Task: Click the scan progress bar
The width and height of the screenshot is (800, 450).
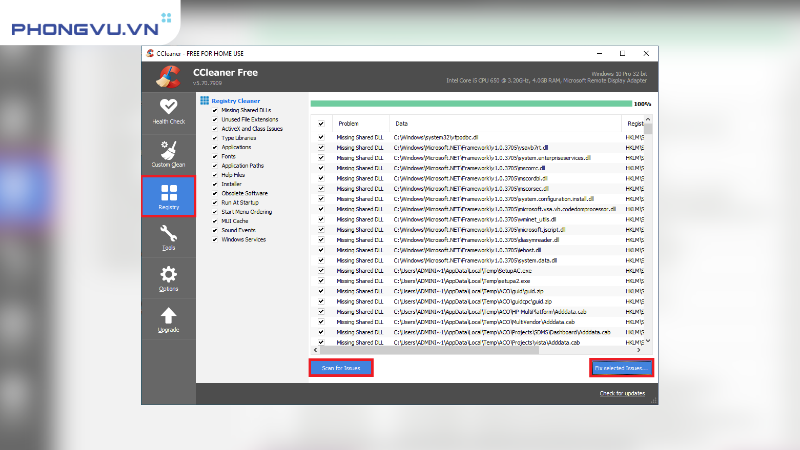Action: [471, 104]
